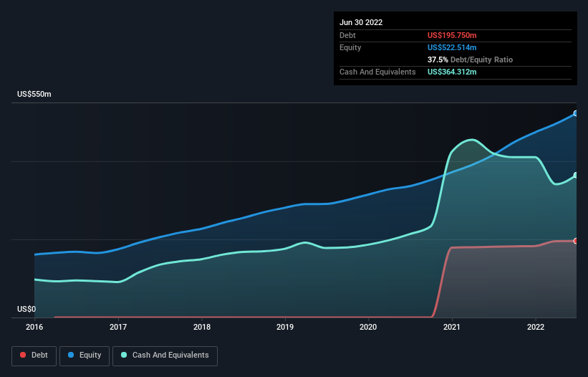Click the 2016 axis label
This screenshot has height=377, width=588.
[x=34, y=327]
